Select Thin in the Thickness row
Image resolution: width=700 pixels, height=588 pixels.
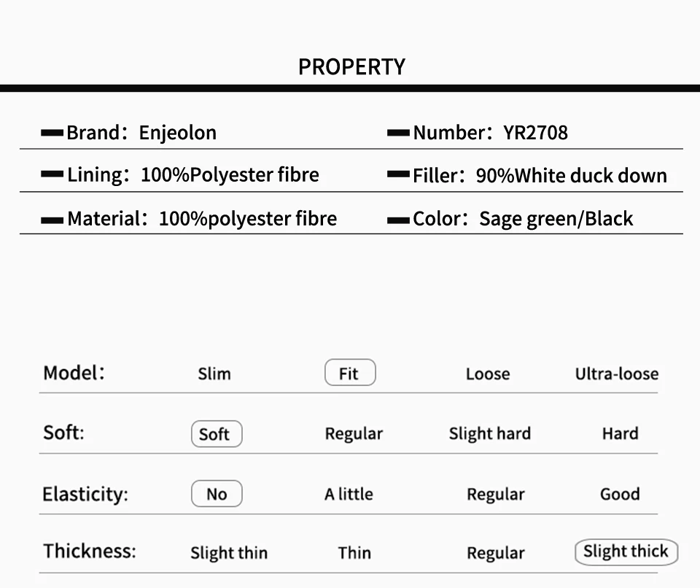354,553
